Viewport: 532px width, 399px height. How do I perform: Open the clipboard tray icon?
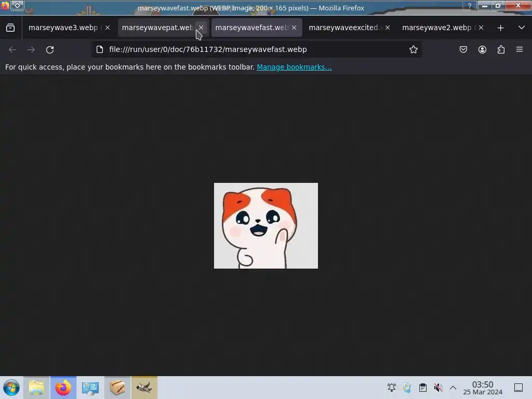[423, 388]
